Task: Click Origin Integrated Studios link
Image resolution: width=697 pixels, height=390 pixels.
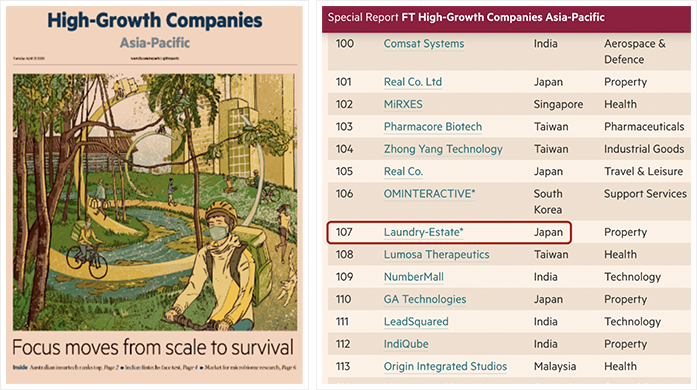Action: click(445, 366)
